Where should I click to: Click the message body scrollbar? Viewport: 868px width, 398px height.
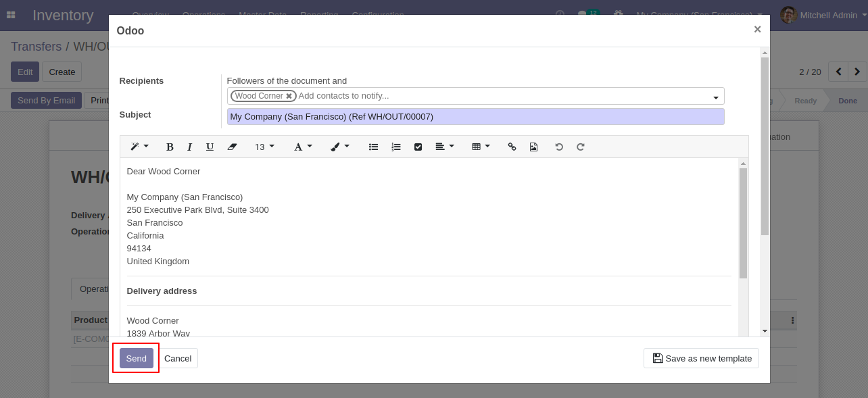(x=743, y=223)
